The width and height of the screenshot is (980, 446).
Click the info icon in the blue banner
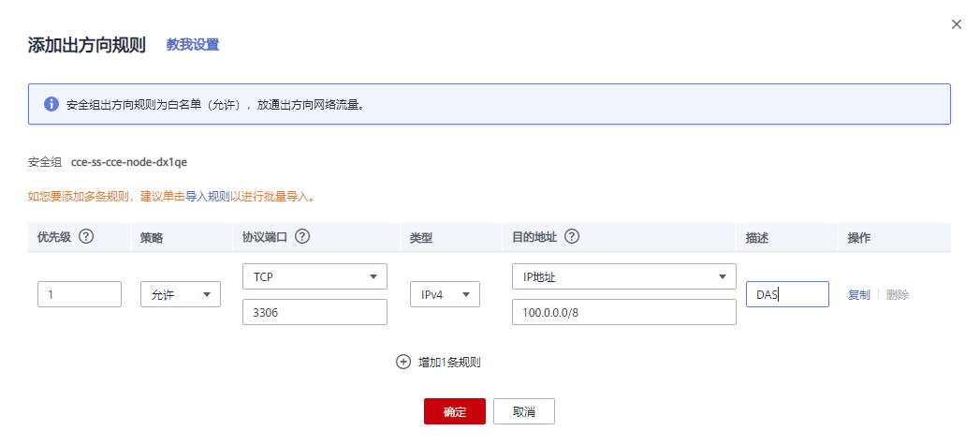pos(51,104)
